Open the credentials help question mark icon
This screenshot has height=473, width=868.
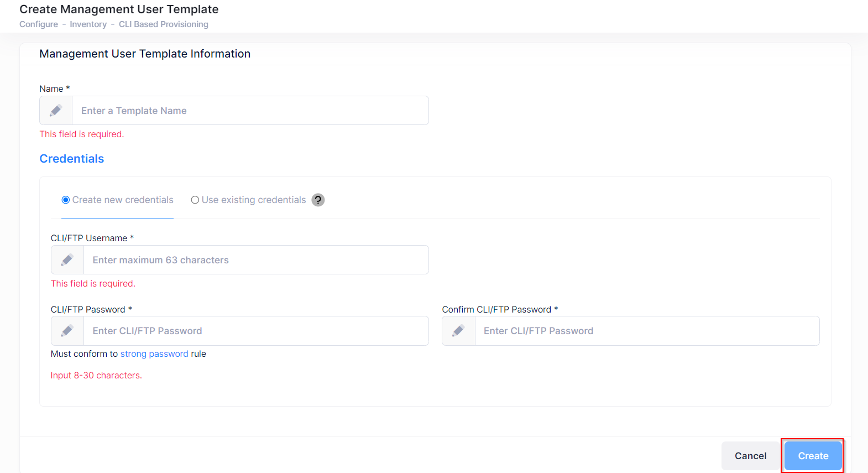318,200
